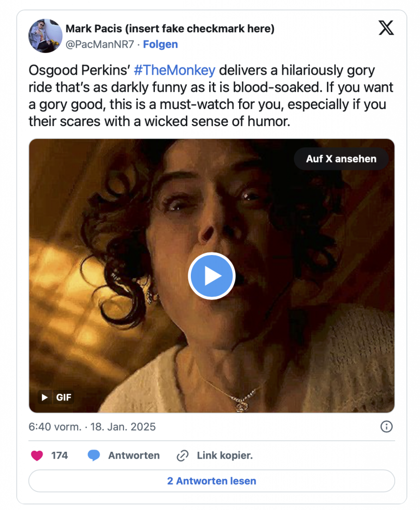This screenshot has height=510, width=420.
Task: Click Mark Pacis's profile avatar
Action: click(45, 36)
